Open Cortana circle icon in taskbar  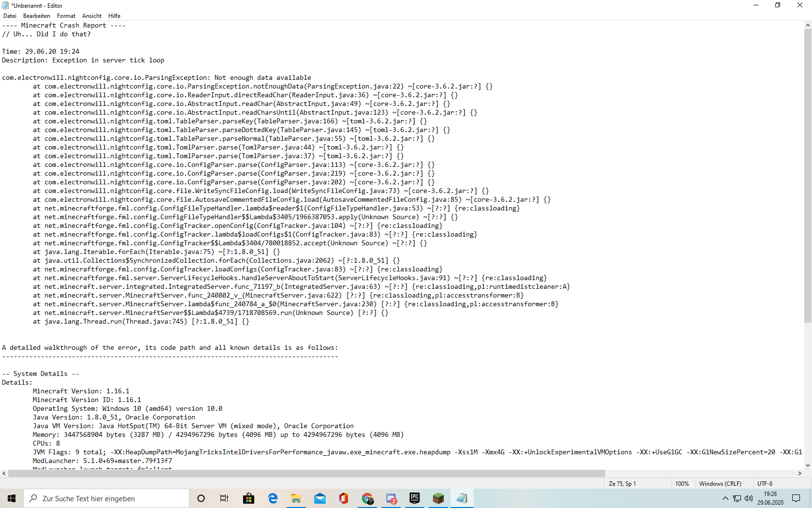201,498
